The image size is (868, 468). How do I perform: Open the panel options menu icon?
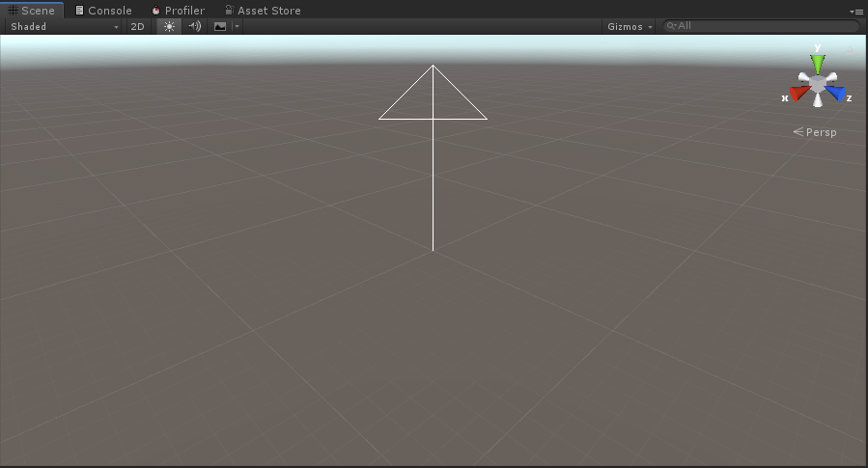coord(855,11)
